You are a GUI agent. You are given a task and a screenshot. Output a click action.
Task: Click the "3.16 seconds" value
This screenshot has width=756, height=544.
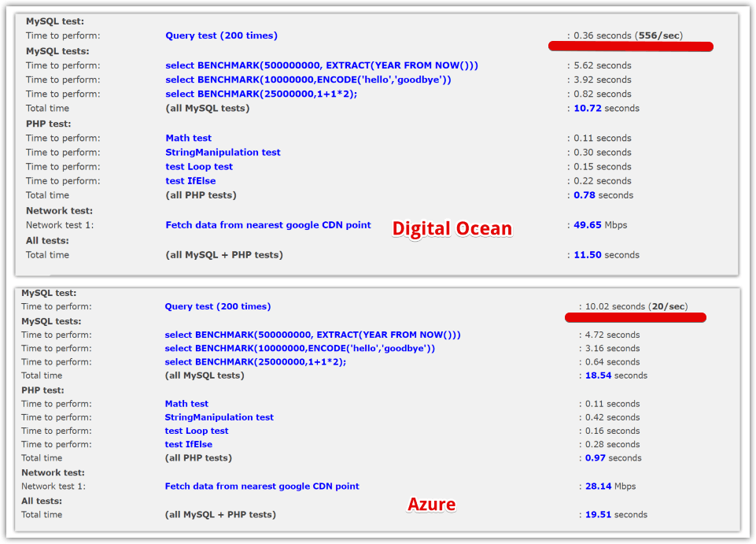pos(612,349)
